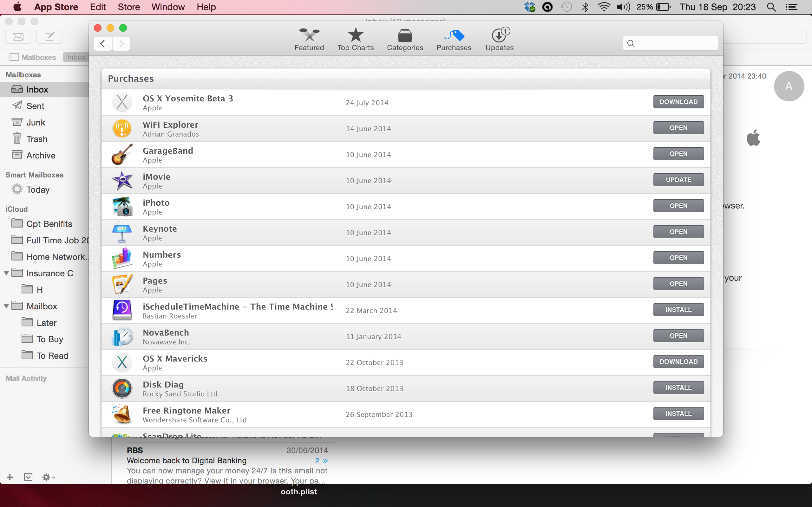Open the Mail action gear dropdown

(x=48, y=477)
